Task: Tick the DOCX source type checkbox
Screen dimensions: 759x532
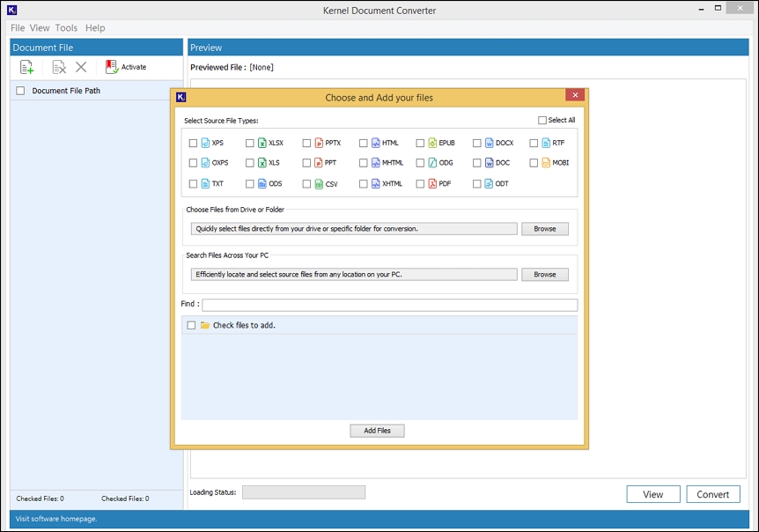Action: [x=476, y=144]
